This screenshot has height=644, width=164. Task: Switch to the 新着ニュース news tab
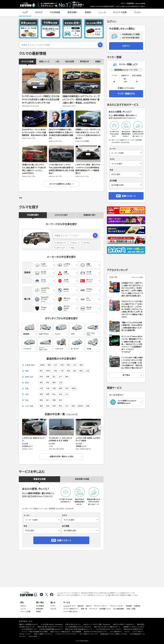click(x=44, y=62)
